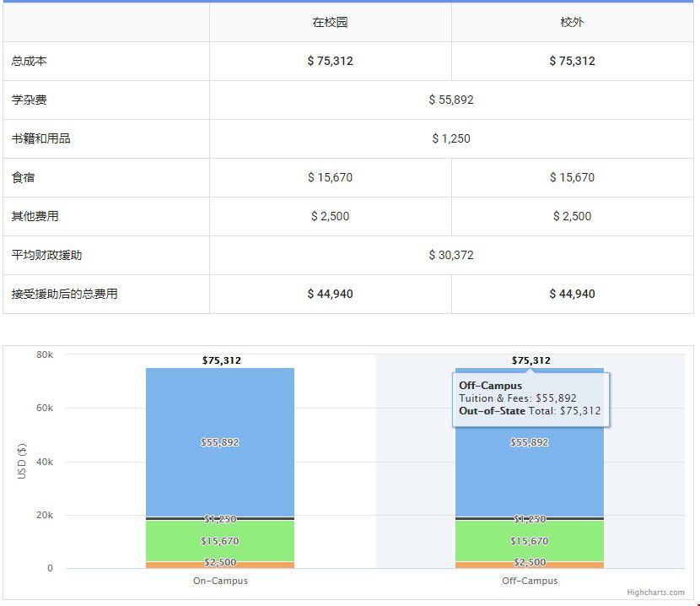This screenshot has width=700, height=606.
Task: Click the off-campus $ 15,670 room and board cell
Action: pos(572,177)
